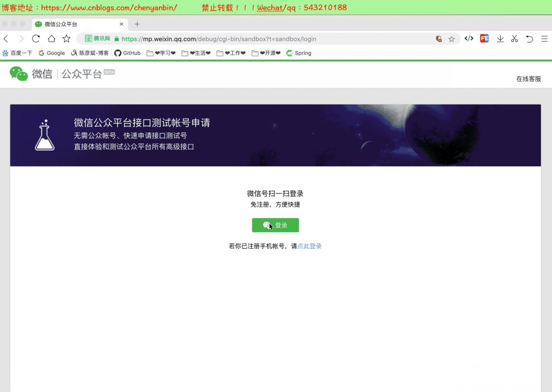The width and height of the screenshot is (552, 392).
Task: Close the 微信公众平台 tab
Action: click(x=121, y=24)
